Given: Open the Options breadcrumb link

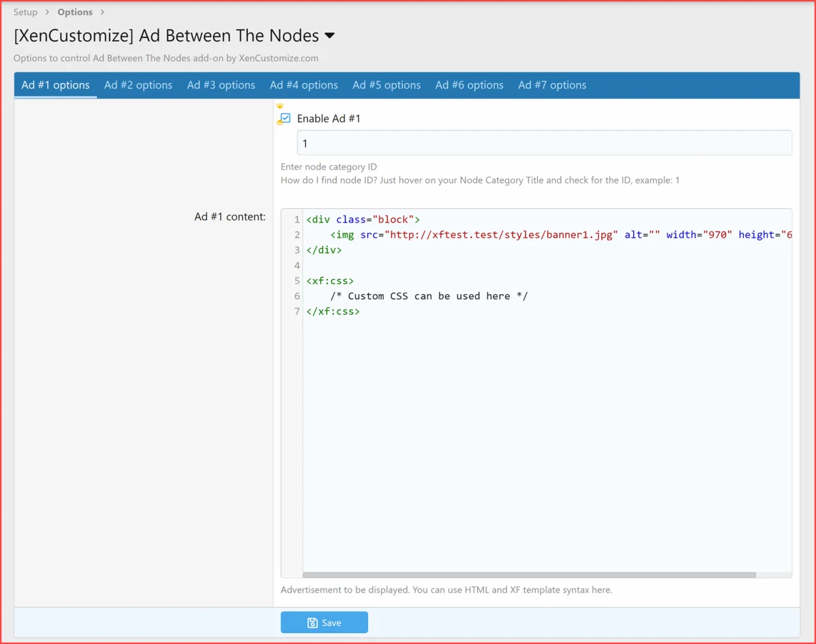Looking at the screenshot, I should 75,11.
